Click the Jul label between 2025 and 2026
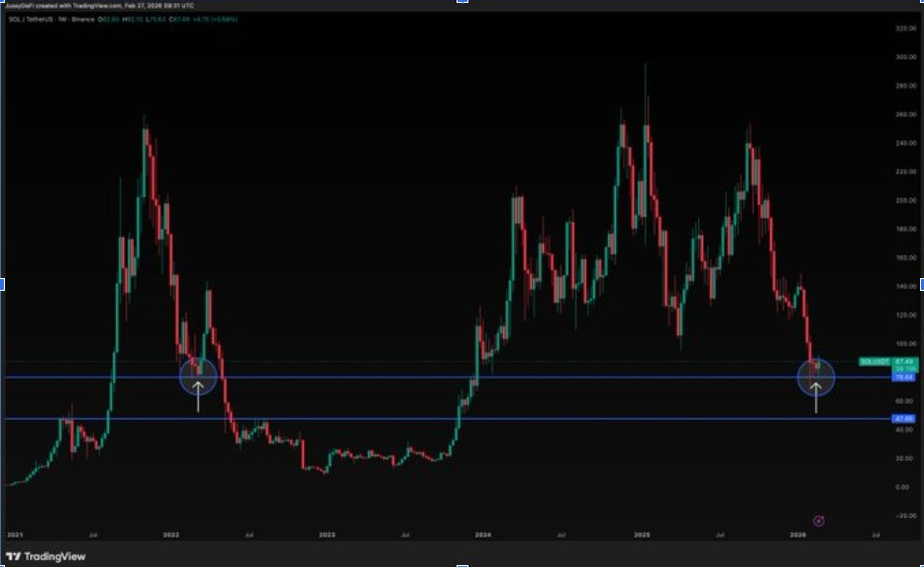This screenshot has height=567, width=924. pos(720,535)
